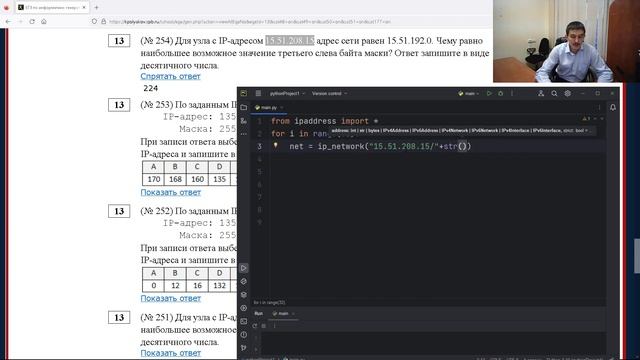Click the presenter webcam thumbnail
Image resolution: width=640 pixels, height=360 pixels.
pyautogui.click(x=566, y=41)
